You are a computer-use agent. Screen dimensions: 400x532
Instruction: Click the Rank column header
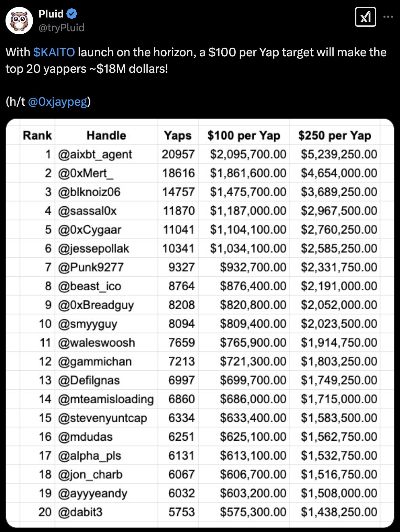coord(37,135)
